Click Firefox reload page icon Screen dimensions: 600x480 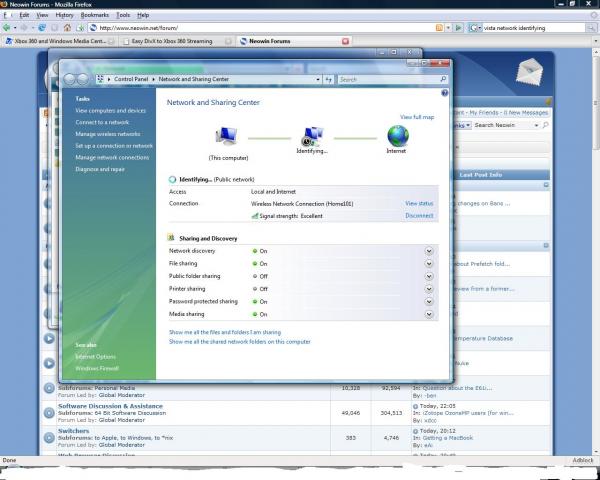tap(42, 28)
